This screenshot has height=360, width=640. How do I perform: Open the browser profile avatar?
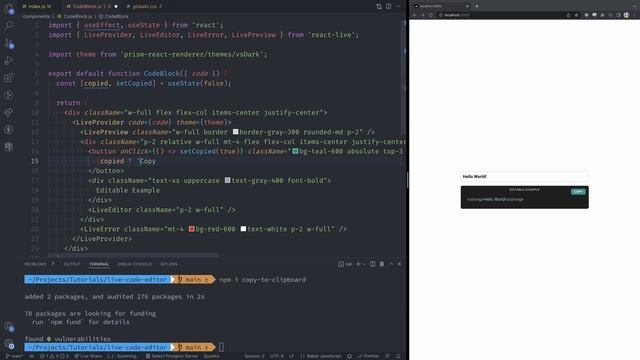click(627, 15)
